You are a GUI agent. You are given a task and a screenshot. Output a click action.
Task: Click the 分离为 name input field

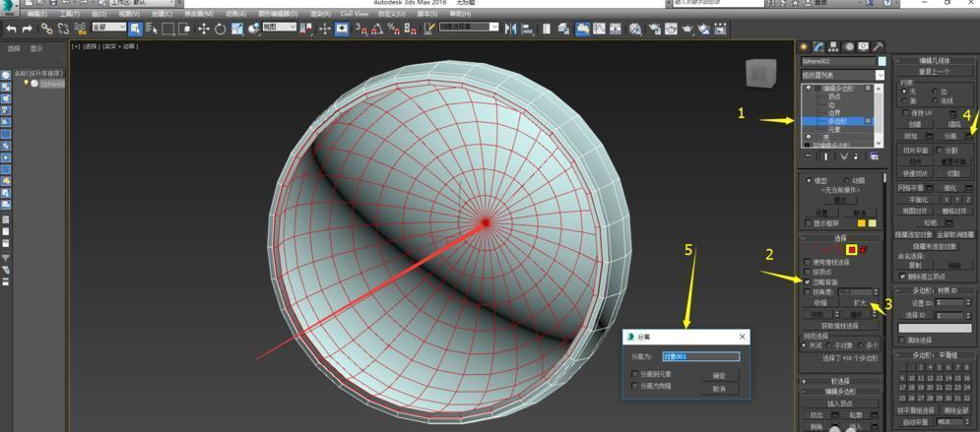[699, 356]
